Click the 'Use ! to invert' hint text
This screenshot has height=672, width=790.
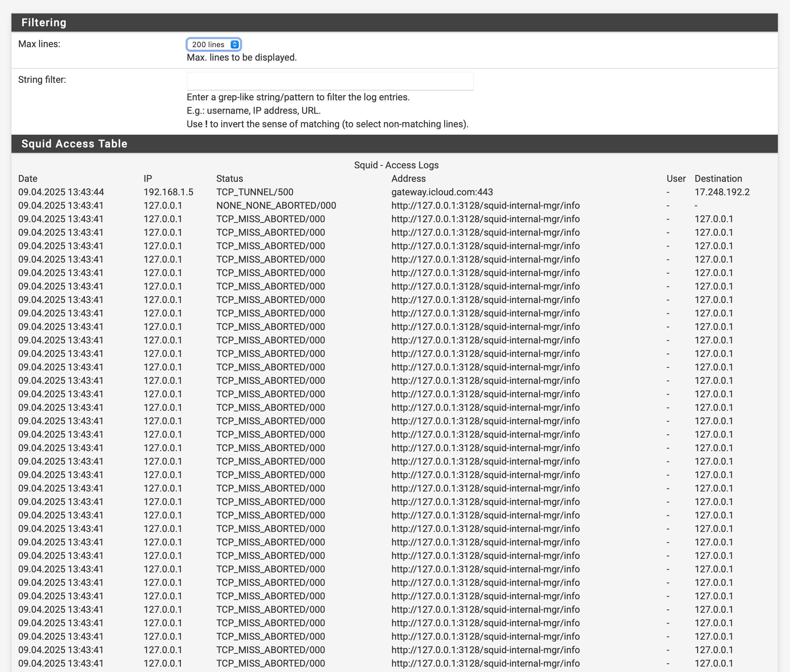pyautogui.click(x=327, y=124)
